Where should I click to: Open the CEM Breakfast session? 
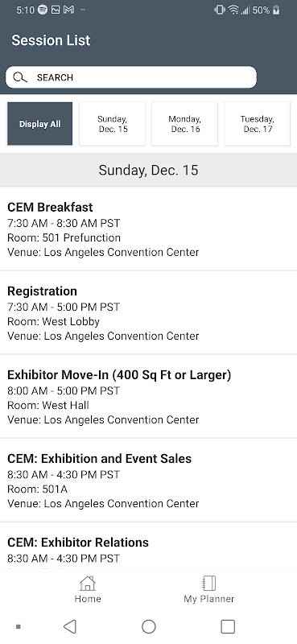[x=148, y=229]
